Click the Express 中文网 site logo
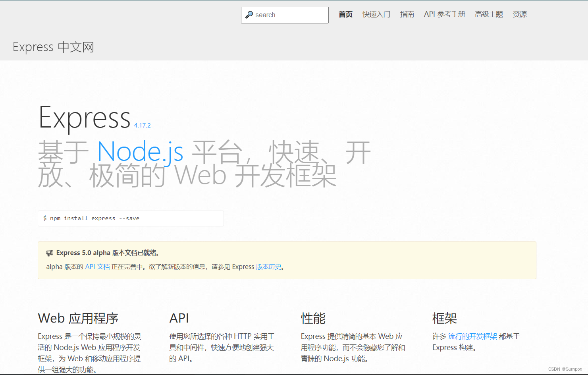The image size is (588, 375). pyautogui.click(x=53, y=47)
